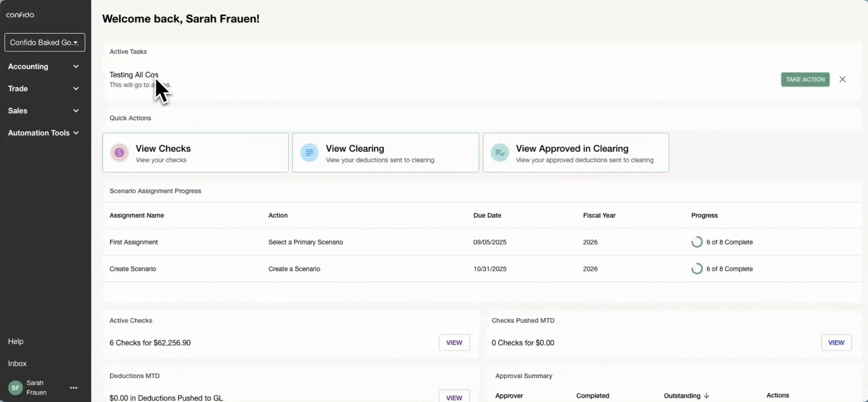Click the Confido logo

pyautogui.click(x=20, y=15)
